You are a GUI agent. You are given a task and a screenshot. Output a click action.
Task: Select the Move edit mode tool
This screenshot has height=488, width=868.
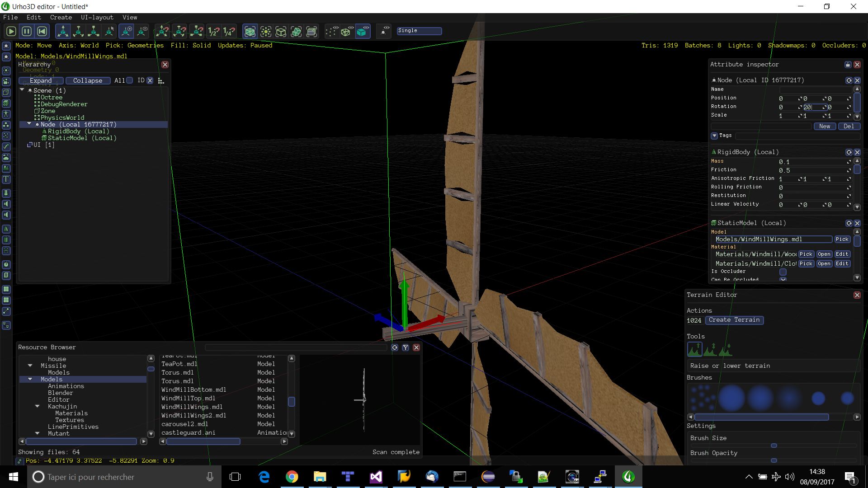coord(63,31)
